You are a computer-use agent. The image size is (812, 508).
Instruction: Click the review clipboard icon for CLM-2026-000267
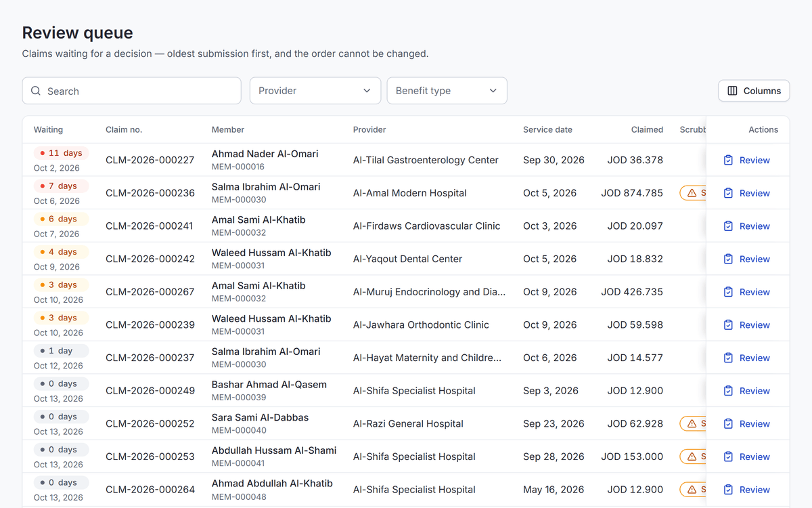coord(728,292)
